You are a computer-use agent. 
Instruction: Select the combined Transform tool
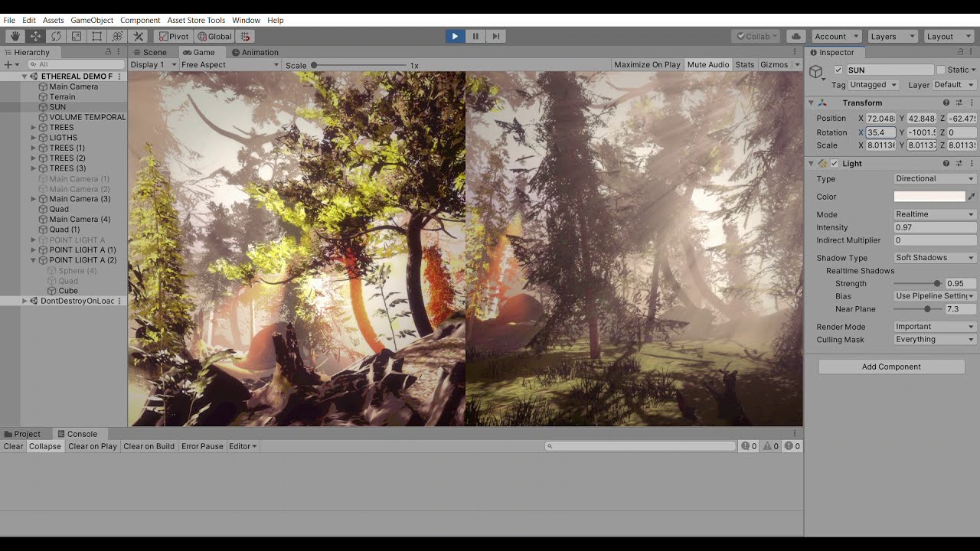tap(118, 36)
